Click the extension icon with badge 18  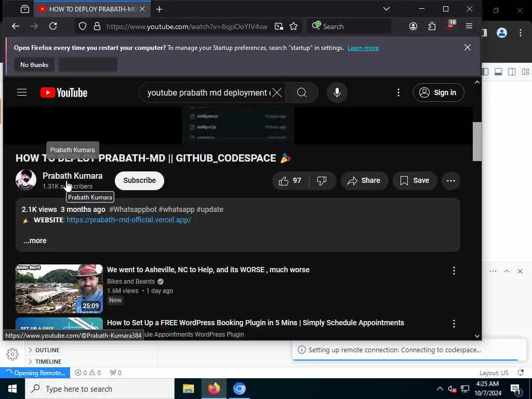coord(451,25)
